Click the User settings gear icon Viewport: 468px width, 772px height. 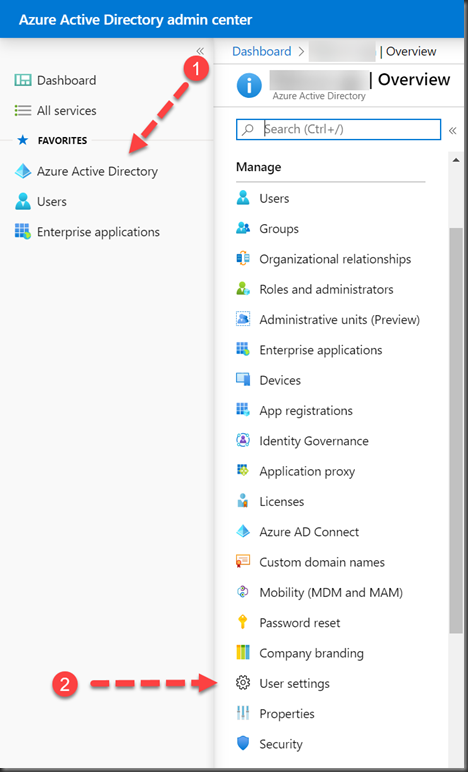point(243,683)
